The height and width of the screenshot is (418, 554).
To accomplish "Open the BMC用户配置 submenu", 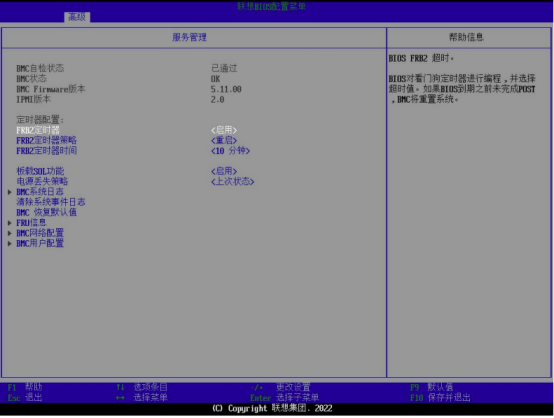I will pyautogui.click(x=40, y=243).
